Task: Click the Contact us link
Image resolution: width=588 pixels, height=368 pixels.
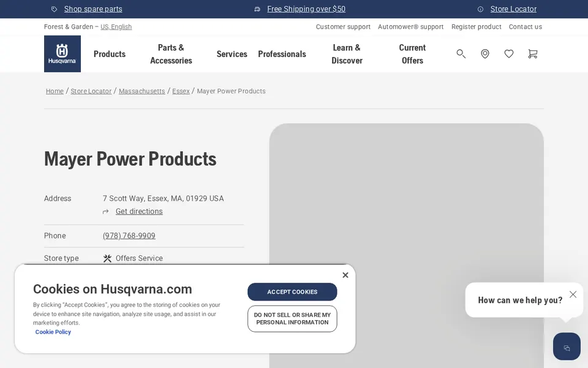Action: 526,26
